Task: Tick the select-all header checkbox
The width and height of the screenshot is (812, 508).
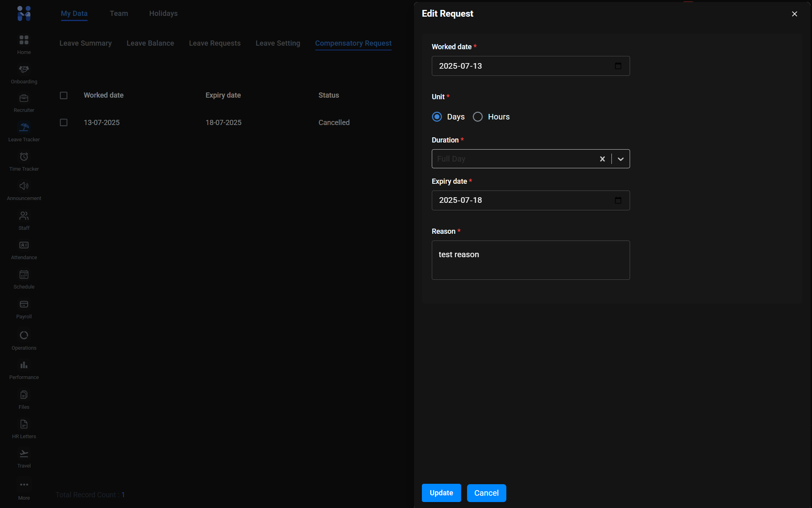Action: pos(63,95)
